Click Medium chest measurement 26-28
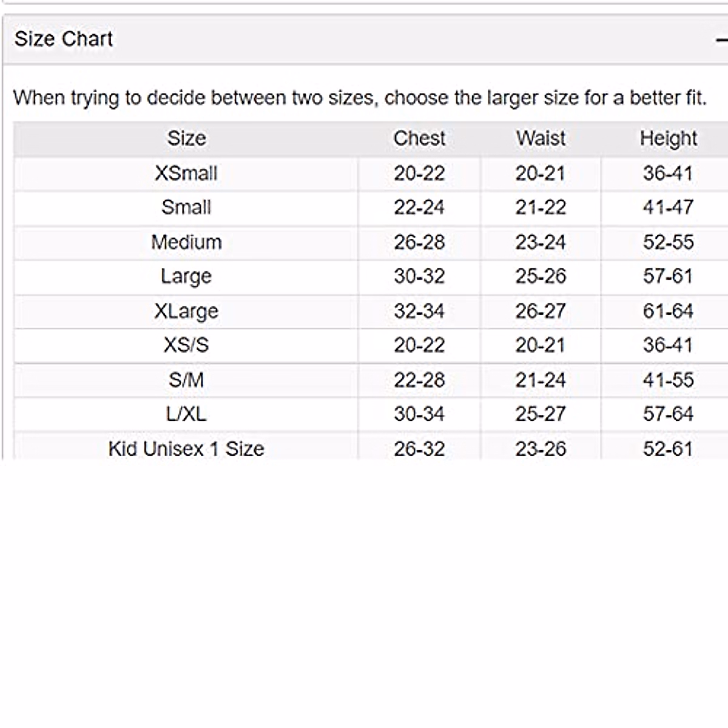The width and height of the screenshot is (728, 728). (419, 242)
